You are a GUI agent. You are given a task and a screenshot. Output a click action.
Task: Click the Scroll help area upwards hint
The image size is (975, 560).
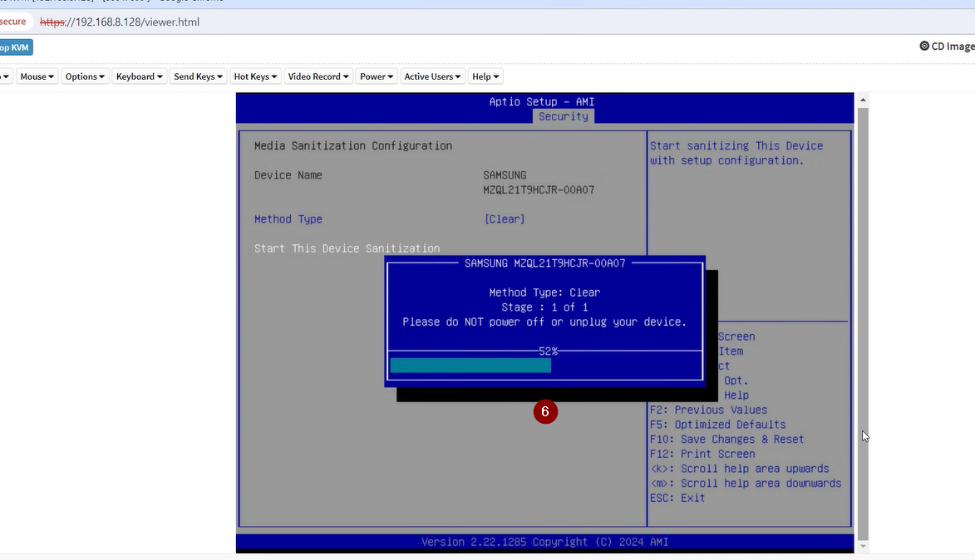pyautogui.click(x=739, y=469)
